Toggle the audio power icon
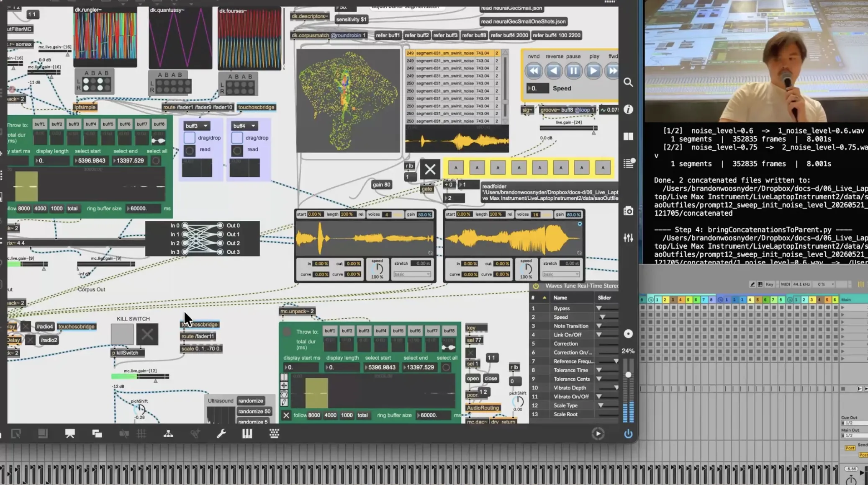This screenshot has width=868, height=485. point(628,434)
